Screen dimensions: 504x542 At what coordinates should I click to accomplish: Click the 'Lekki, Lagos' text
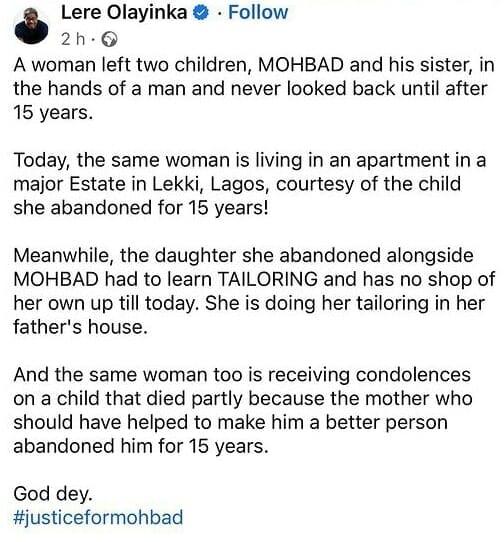point(211,185)
